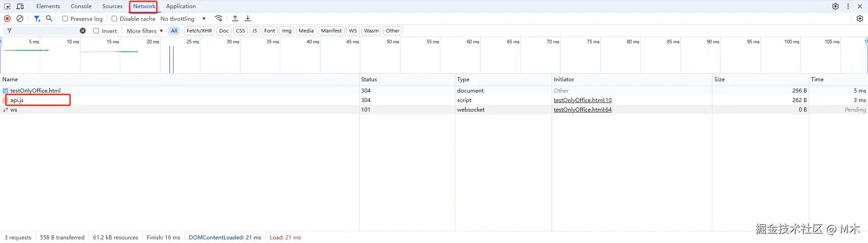Filter requests by WS type

pos(353,31)
